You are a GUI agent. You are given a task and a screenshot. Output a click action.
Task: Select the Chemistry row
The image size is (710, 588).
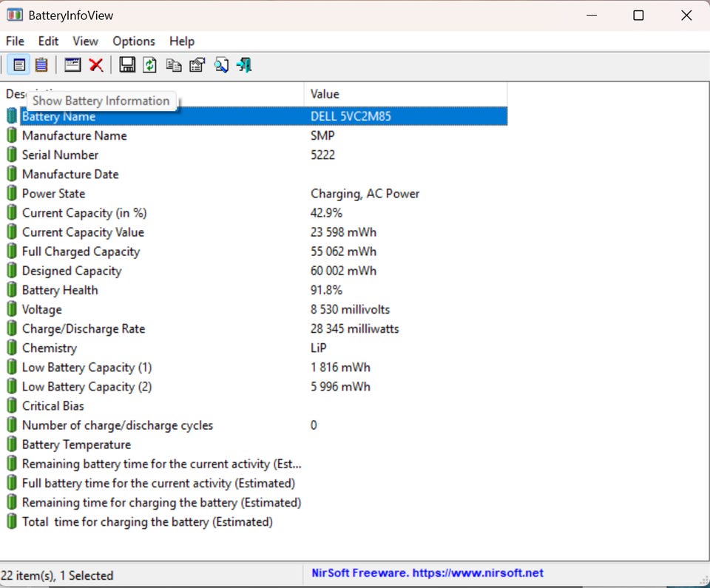pos(257,348)
